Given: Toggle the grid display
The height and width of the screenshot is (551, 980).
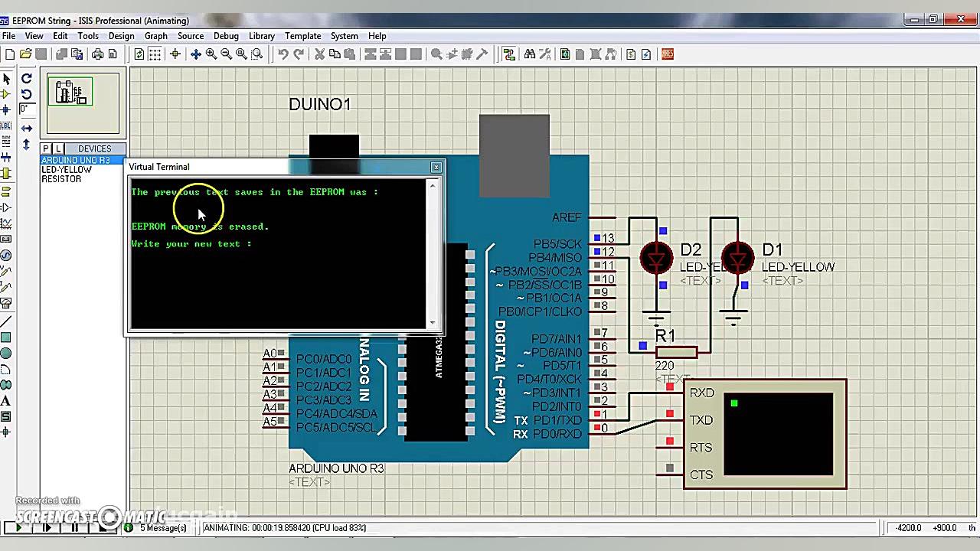Looking at the screenshot, I should click(x=155, y=54).
